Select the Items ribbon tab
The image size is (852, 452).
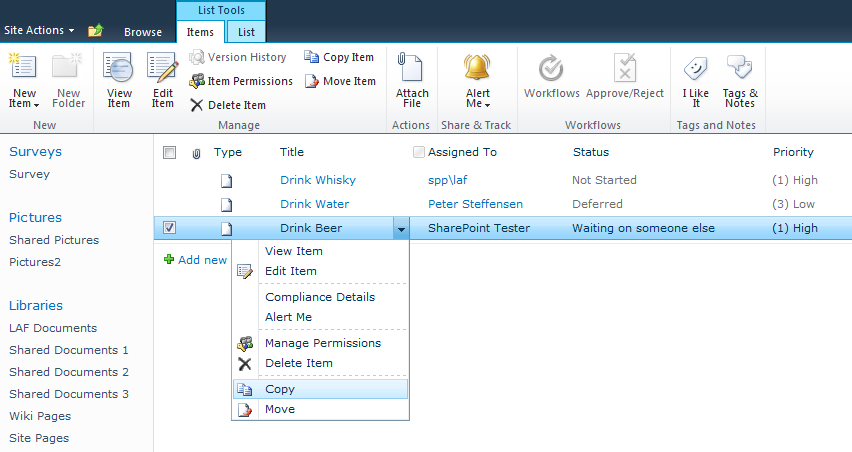(200, 32)
